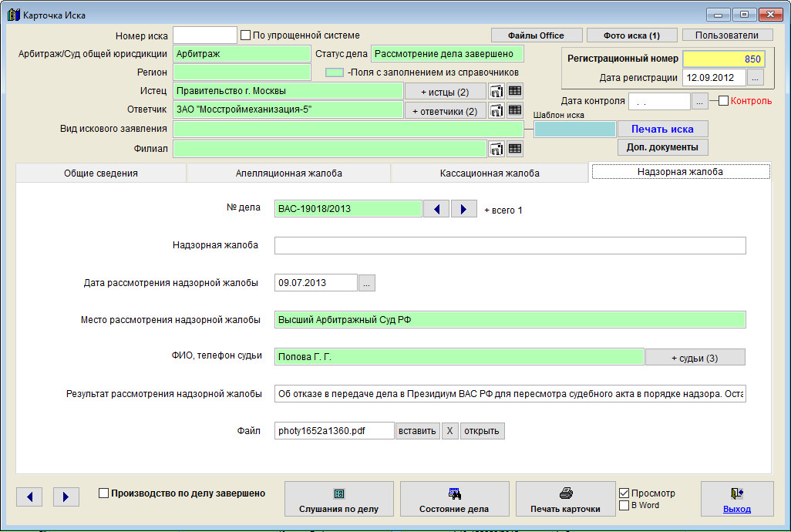Switch to Кассационная жалоба tab
This screenshot has width=791, height=532.
(x=490, y=173)
